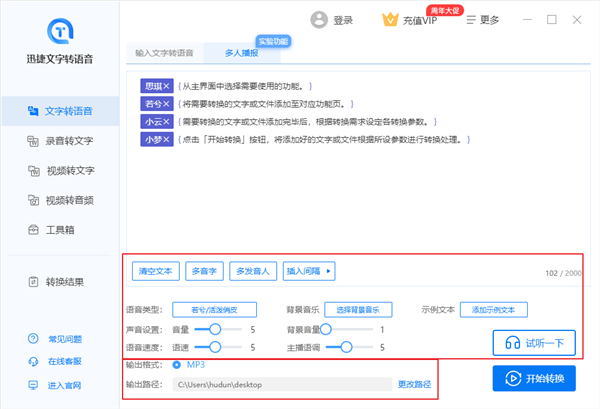Click the 多音字 button
Viewport: 600px width, 409px height.
[x=204, y=271]
